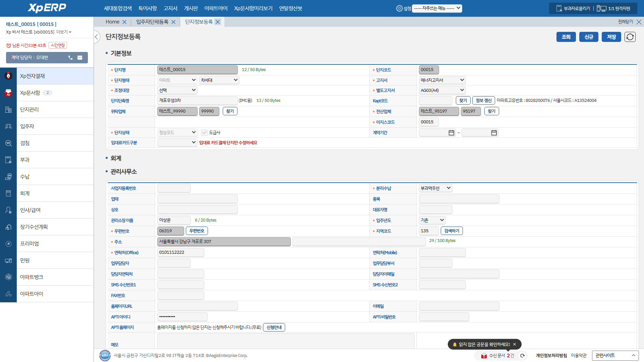The height and width of the screenshot is (362, 644).
Task: Open the 계약기간 end date calendar
Action: coord(494,133)
